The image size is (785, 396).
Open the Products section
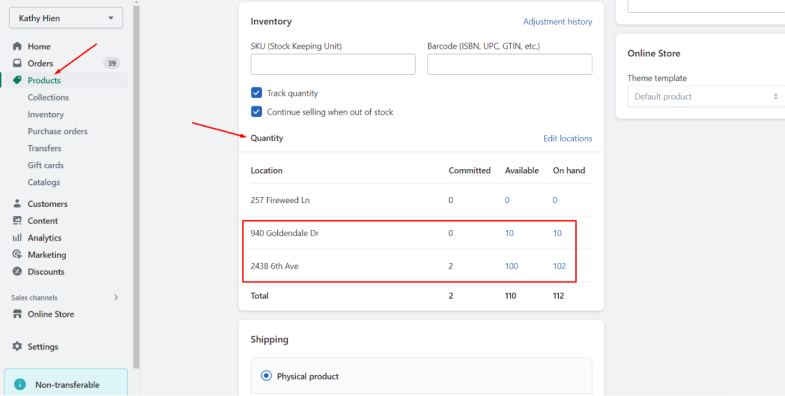[x=44, y=80]
